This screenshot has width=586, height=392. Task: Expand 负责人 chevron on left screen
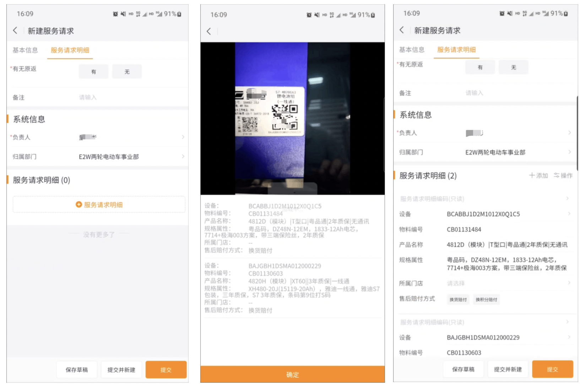click(x=183, y=137)
